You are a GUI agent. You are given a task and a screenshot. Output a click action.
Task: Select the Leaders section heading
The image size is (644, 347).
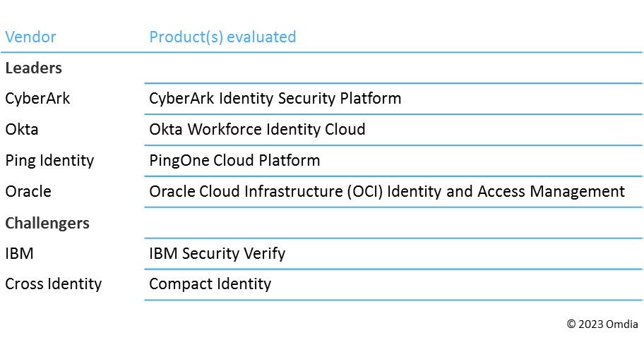point(34,68)
